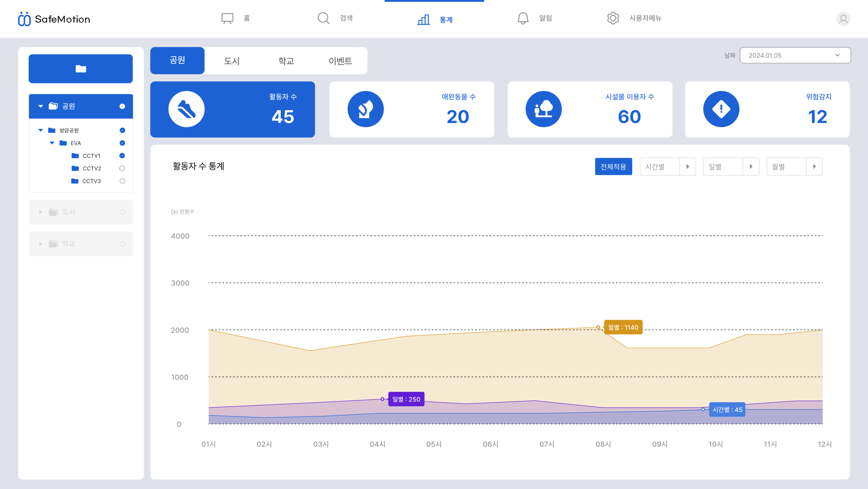868x489 pixels.
Task: Toggle the 공원 header check circle
Action: (122, 106)
